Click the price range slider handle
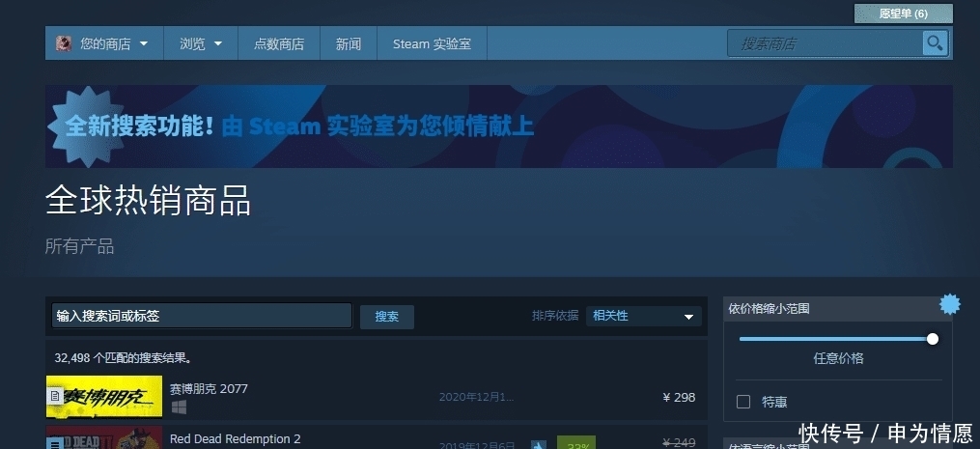Image resolution: width=980 pixels, height=449 pixels. 933,339
